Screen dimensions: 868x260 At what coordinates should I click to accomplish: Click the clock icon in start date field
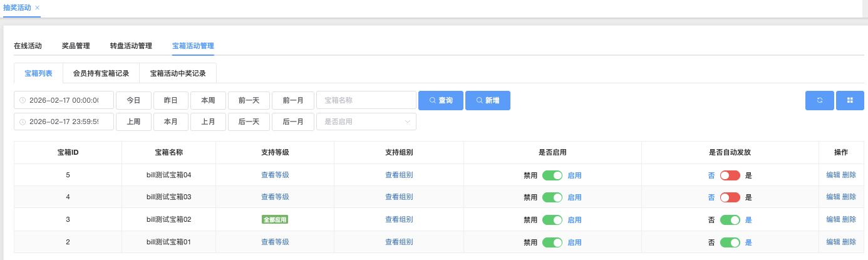click(x=23, y=100)
